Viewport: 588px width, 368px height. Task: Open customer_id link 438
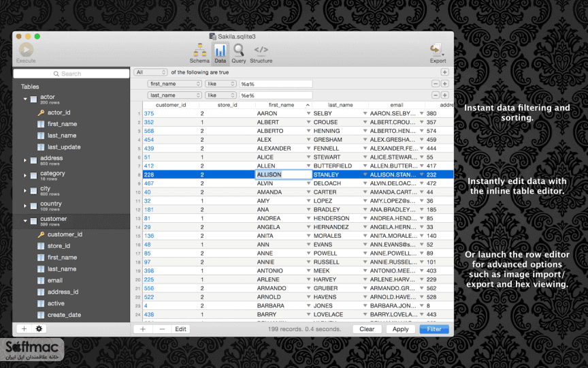149,315
